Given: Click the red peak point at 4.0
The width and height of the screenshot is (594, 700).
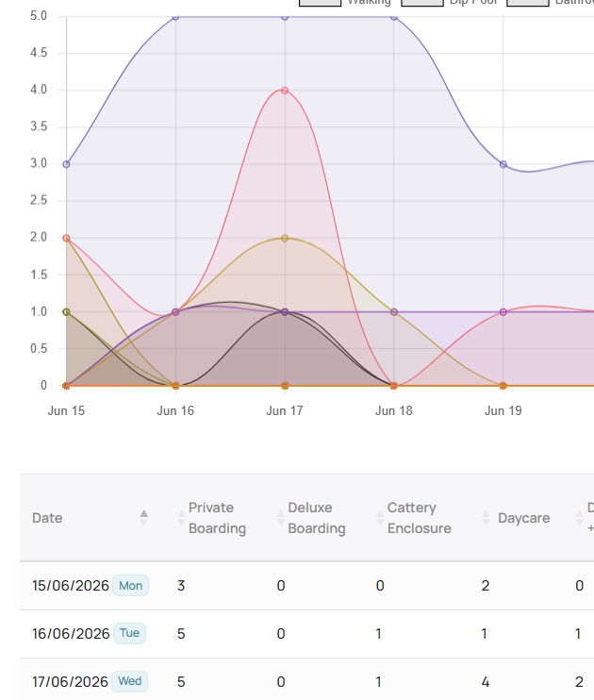Looking at the screenshot, I should tap(285, 91).
